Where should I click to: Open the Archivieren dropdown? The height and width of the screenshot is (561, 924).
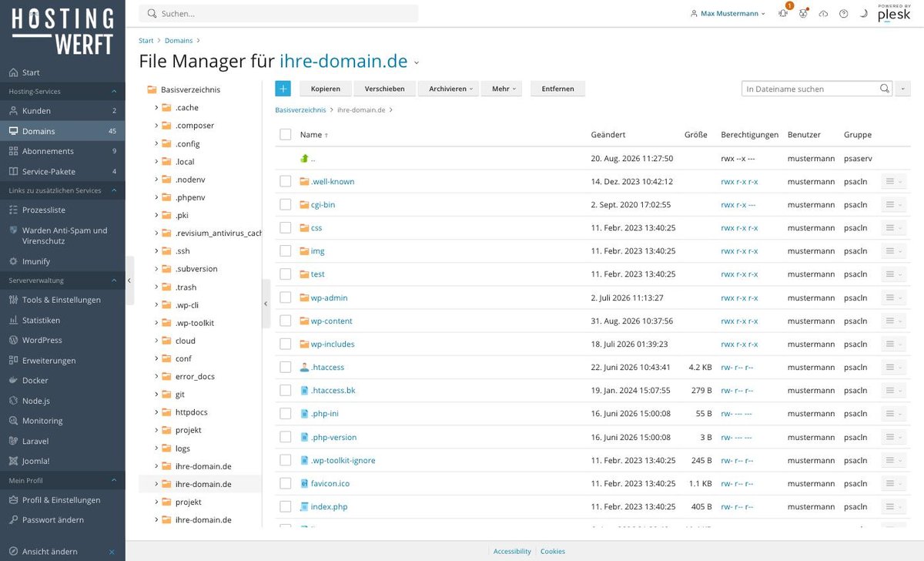tap(448, 89)
